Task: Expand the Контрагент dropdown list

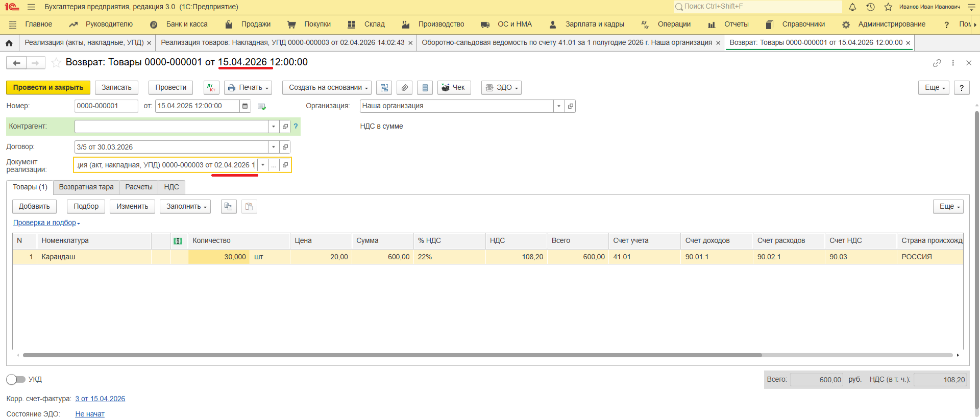Action: pyautogui.click(x=274, y=127)
